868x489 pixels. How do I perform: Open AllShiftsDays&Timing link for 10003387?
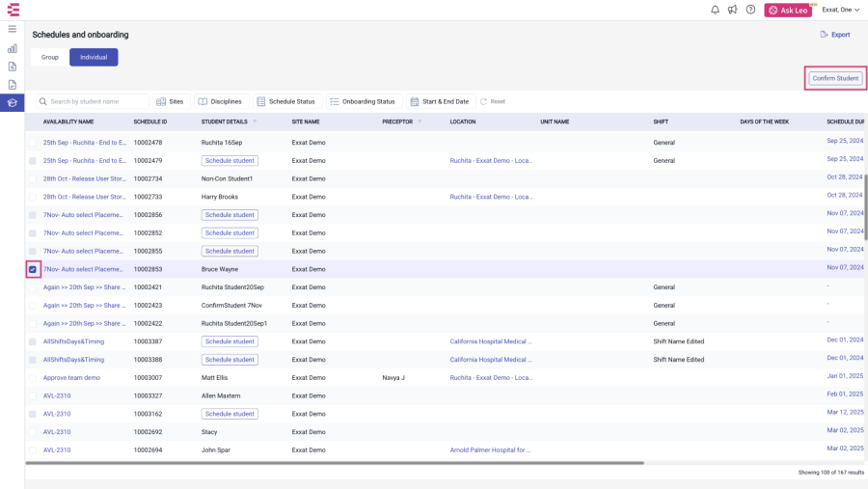pyautogui.click(x=73, y=341)
